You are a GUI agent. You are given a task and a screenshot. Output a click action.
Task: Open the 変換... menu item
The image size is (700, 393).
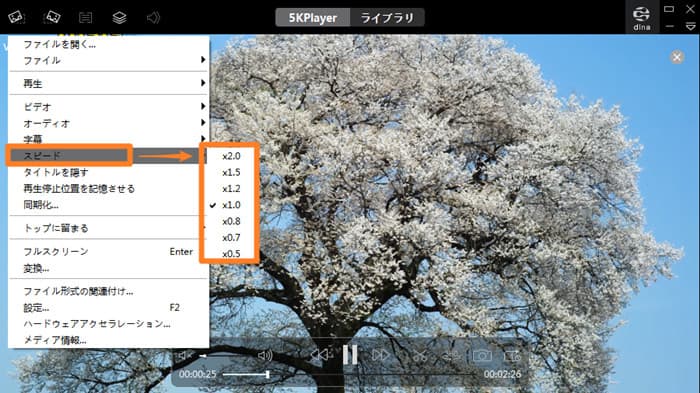tap(108, 268)
